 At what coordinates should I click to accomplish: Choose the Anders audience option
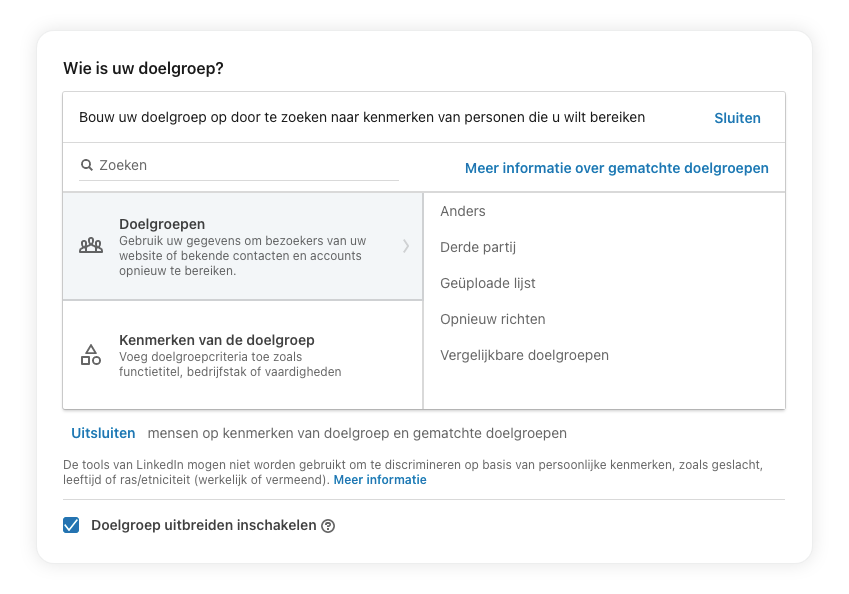(463, 211)
